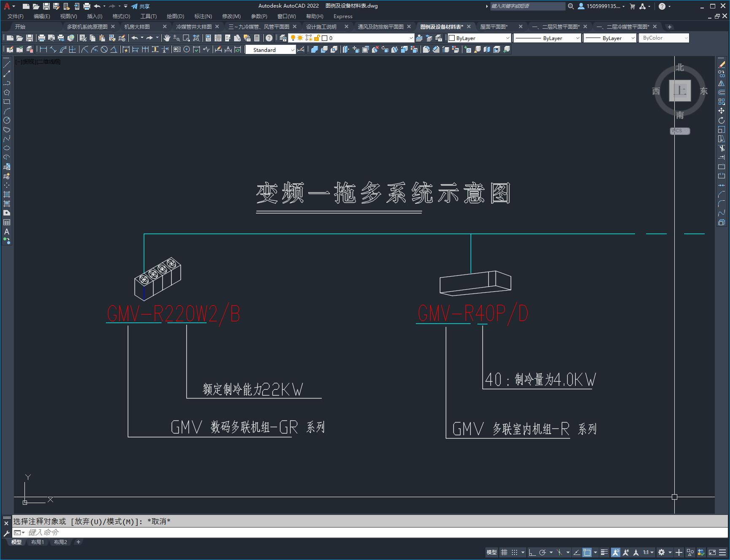Click the Customization menu icon in status bar

pyautogui.click(x=722, y=552)
